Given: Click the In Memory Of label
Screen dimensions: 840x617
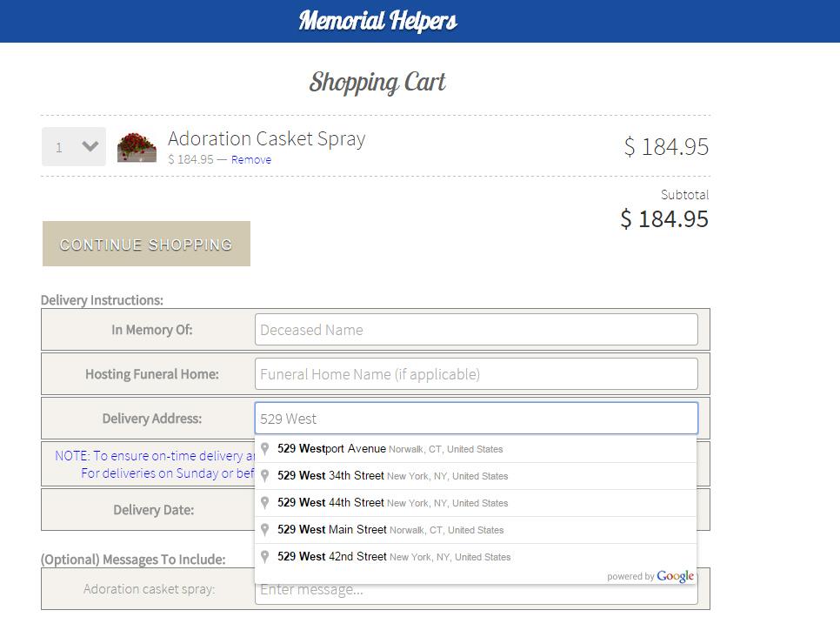Looking at the screenshot, I should (x=152, y=330).
